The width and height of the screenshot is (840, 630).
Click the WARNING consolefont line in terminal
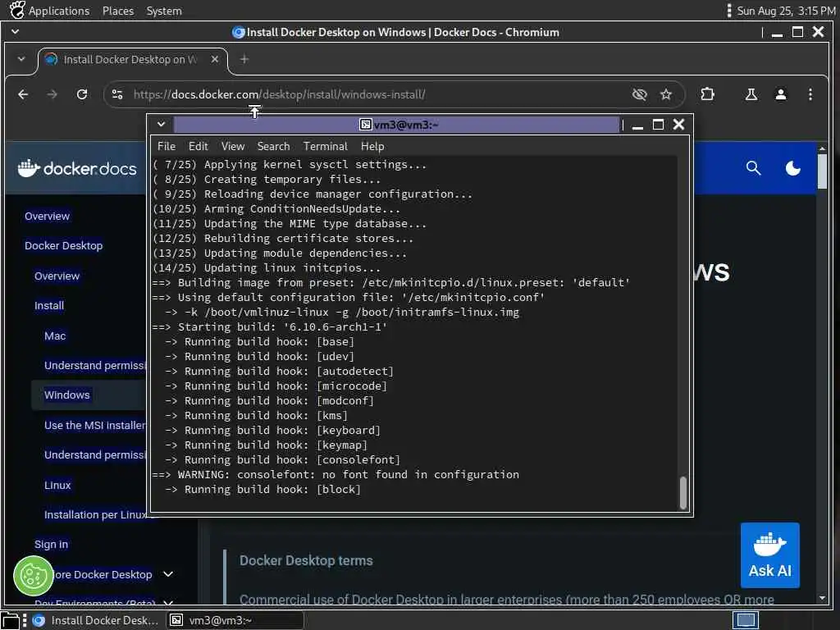pos(336,474)
